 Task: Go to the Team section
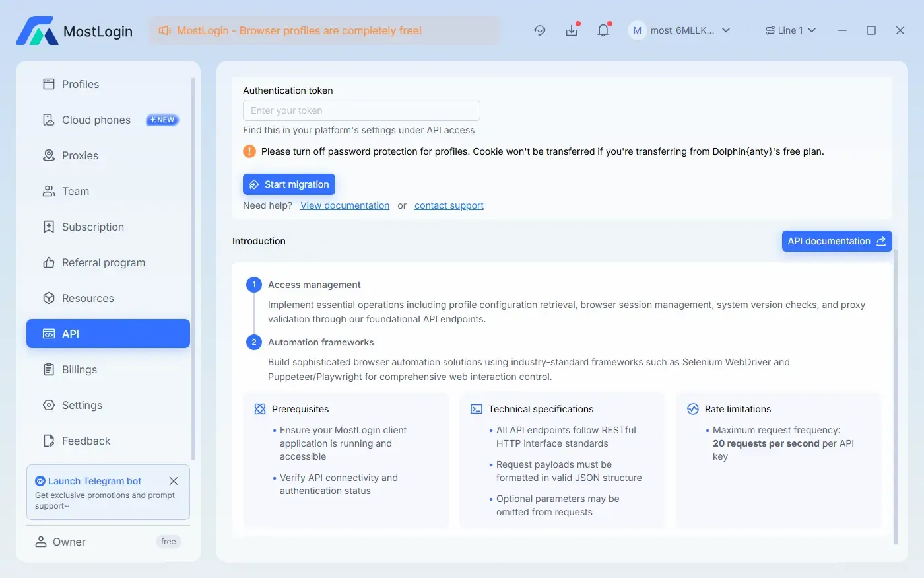pyautogui.click(x=75, y=191)
